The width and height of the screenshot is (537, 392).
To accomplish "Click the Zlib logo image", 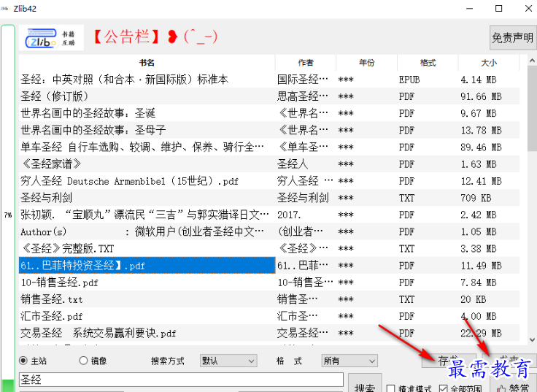I will [51, 38].
